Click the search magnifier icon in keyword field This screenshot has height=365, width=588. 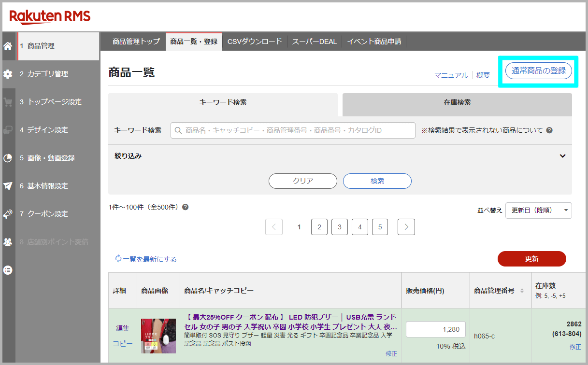click(178, 130)
